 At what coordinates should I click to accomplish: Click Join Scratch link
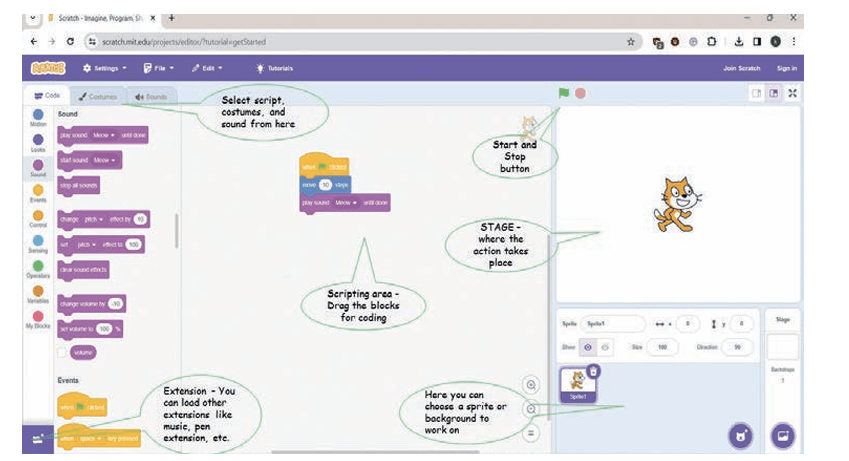741,68
